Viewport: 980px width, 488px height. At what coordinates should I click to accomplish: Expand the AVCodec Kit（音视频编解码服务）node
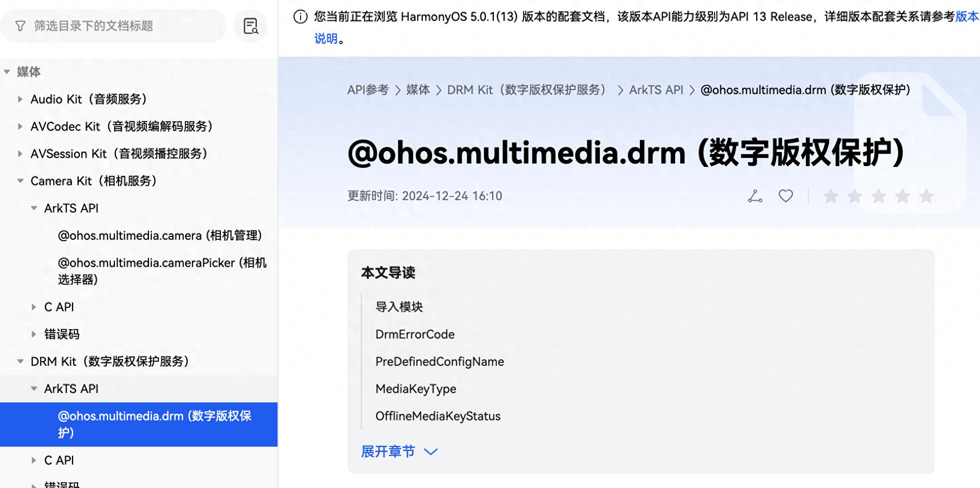coord(20,126)
